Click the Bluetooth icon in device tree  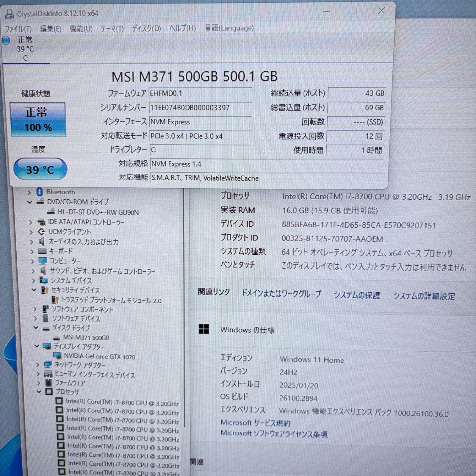(39, 192)
